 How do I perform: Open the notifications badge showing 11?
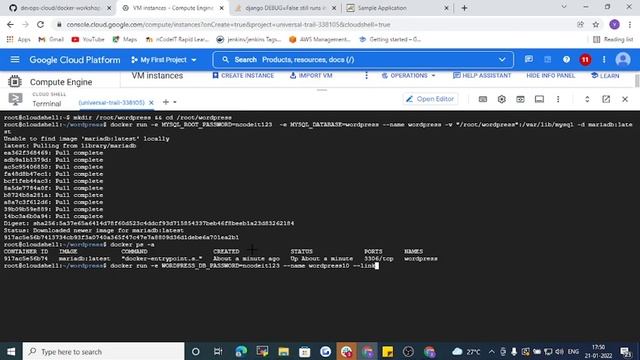(x=585, y=60)
